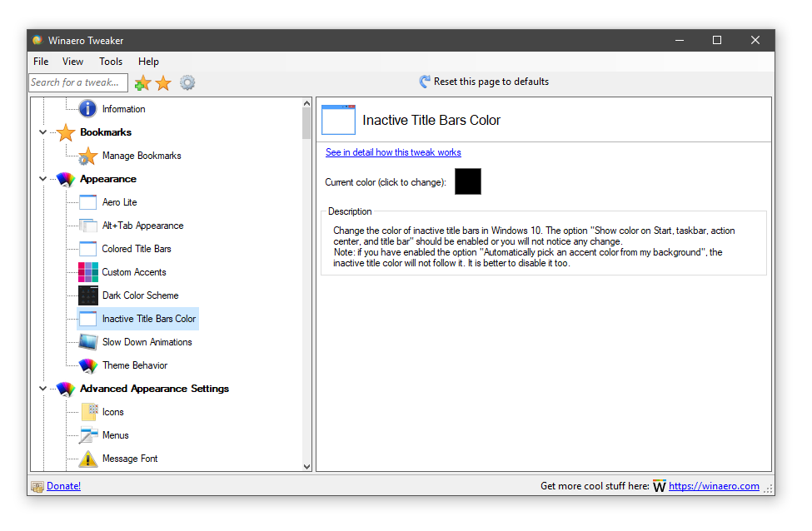Click the Alt+Tab Appearance icon

87,226
